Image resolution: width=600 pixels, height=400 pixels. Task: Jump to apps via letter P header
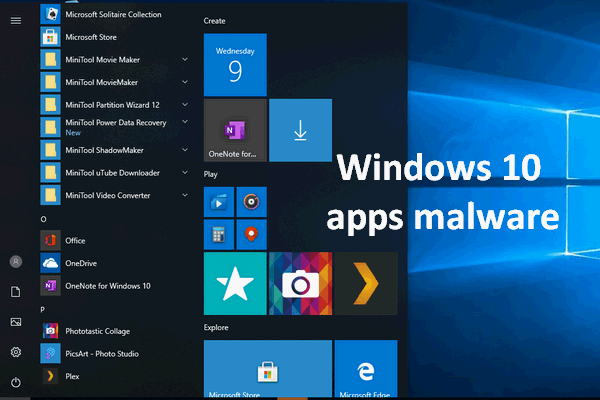[42, 309]
